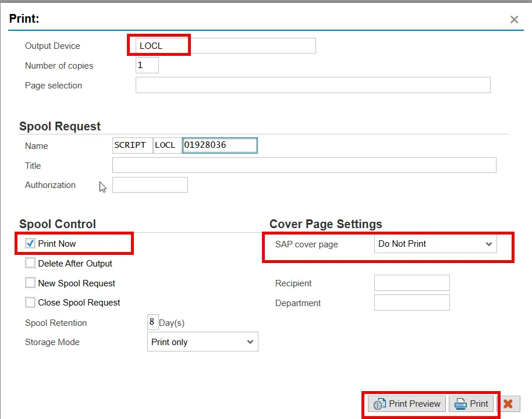Click the Output Device label

52,46
